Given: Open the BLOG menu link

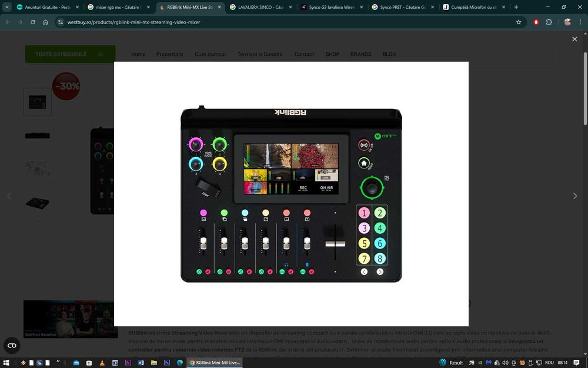Looking at the screenshot, I should pos(389,54).
